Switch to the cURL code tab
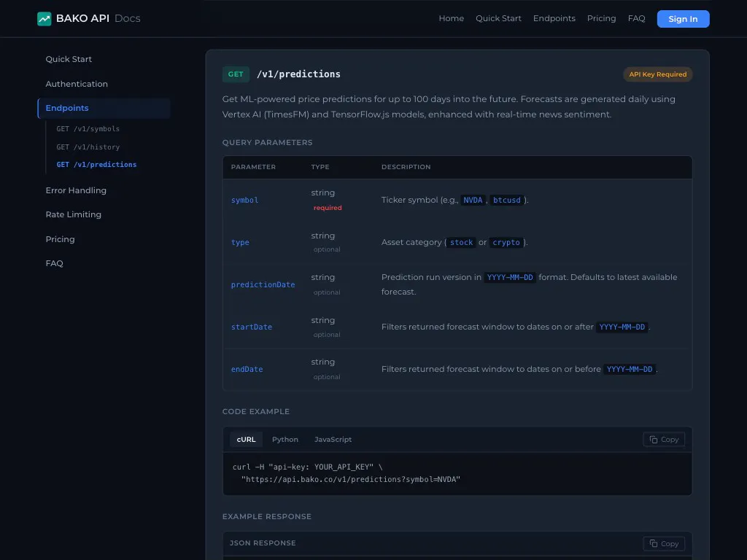This screenshot has width=747, height=560. (x=247, y=440)
